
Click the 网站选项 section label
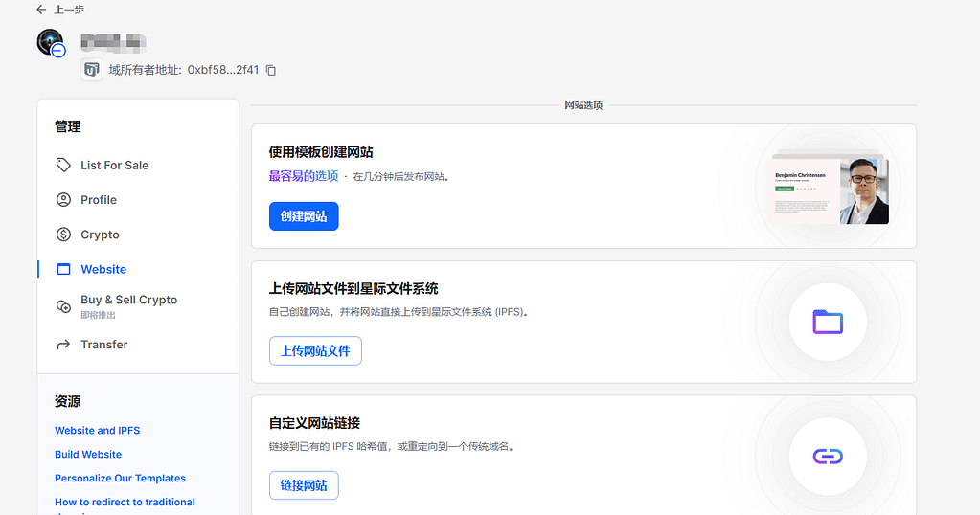click(583, 105)
